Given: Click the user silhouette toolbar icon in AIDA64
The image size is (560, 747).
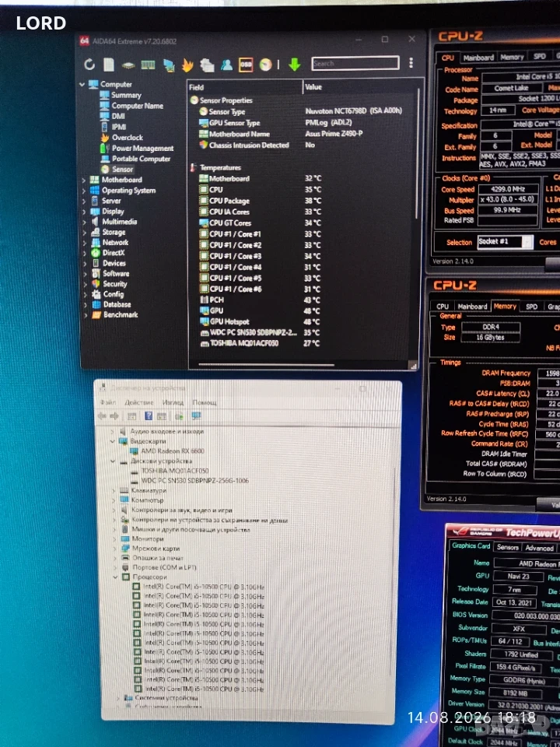Looking at the screenshot, I should 226,65.
